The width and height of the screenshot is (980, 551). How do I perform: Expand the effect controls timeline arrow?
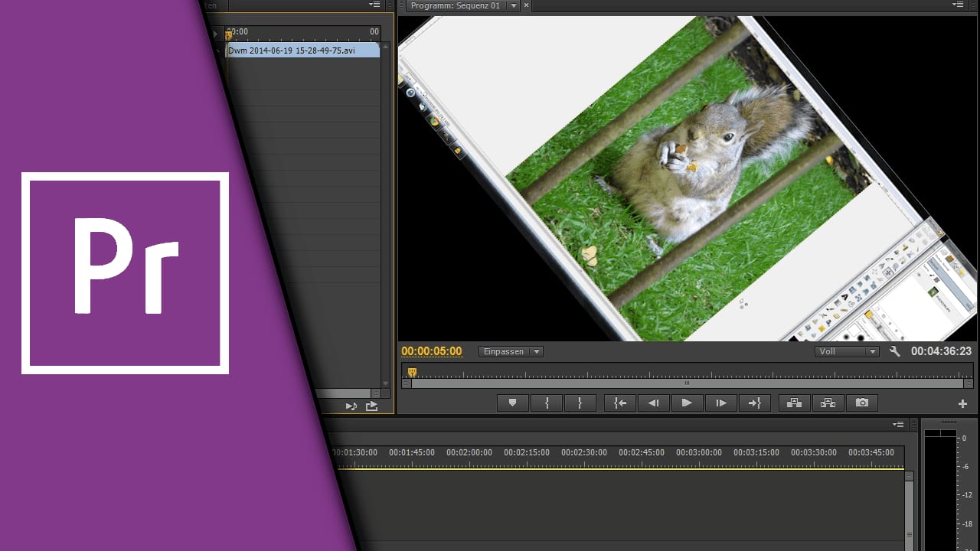point(216,34)
